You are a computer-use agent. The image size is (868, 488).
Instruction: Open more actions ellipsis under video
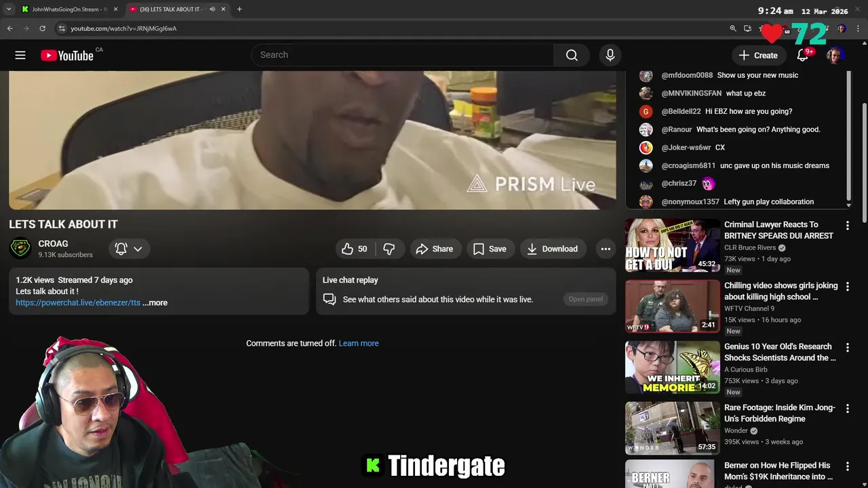pos(606,249)
